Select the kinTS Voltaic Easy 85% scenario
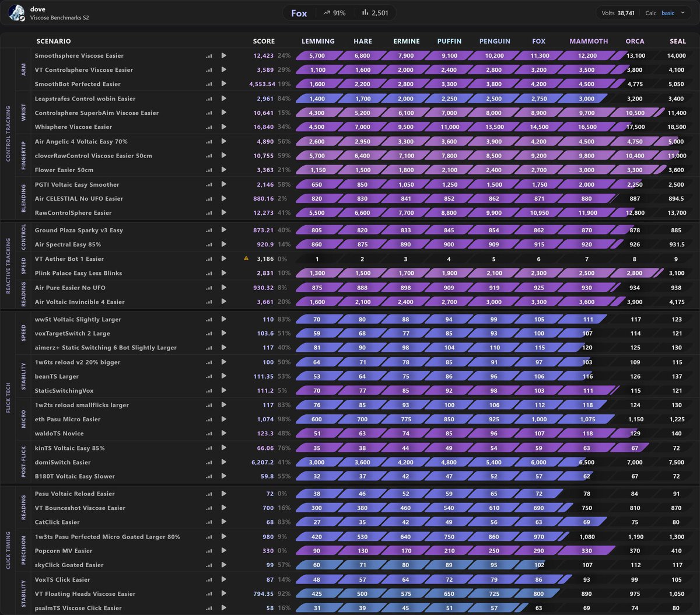The width and height of the screenshot is (700, 615). 70,448
